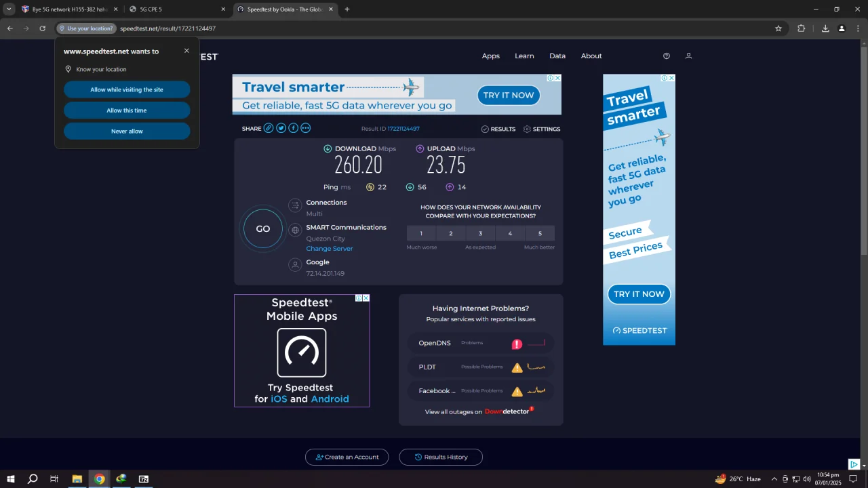Open Results History
Screen dimensions: 868x488
[x=441, y=457]
